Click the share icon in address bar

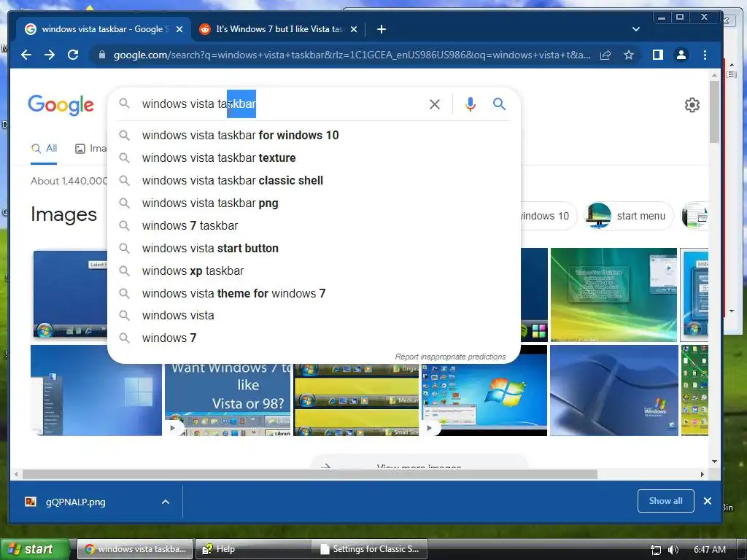(605, 55)
